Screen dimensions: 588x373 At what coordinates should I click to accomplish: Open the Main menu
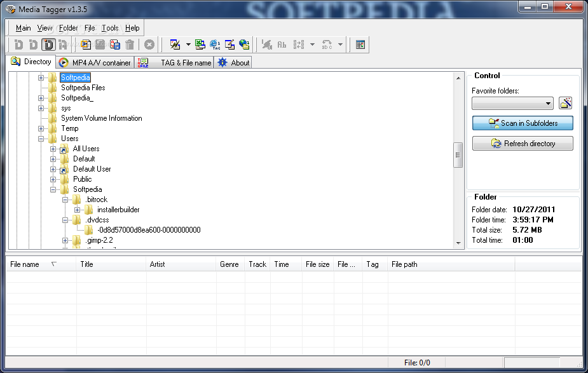point(24,28)
